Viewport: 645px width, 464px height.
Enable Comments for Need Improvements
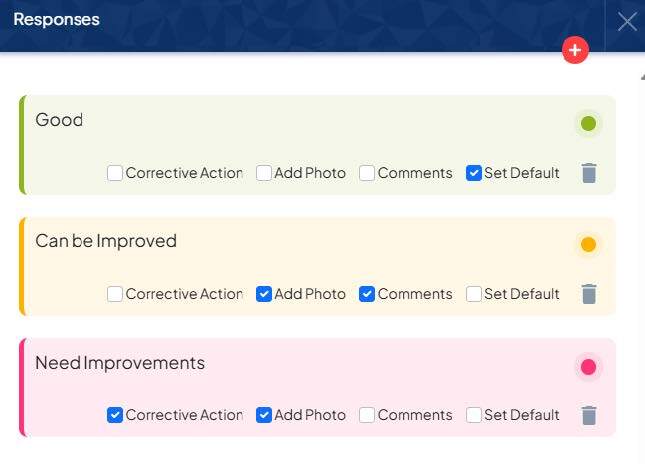pyautogui.click(x=367, y=415)
